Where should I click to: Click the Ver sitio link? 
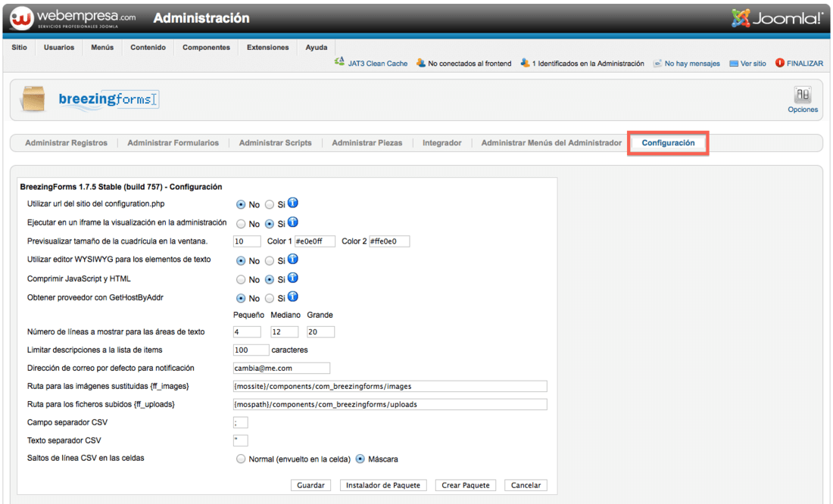pyautogui.click(x=753, y=64)
